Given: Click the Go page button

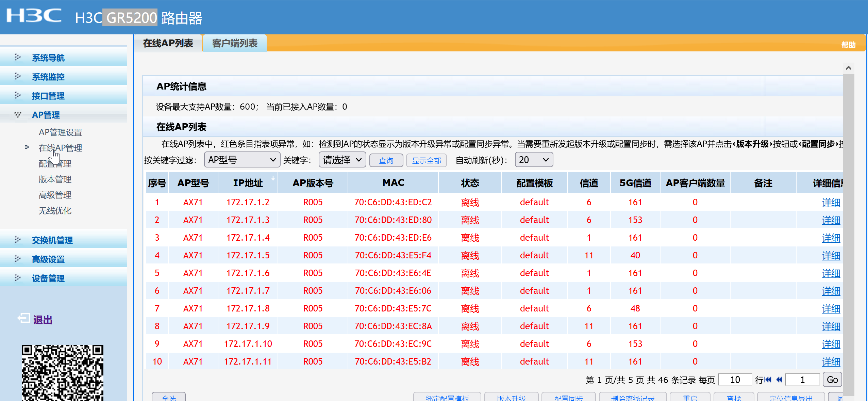Looking at the screenshot, I should [832, 380].
